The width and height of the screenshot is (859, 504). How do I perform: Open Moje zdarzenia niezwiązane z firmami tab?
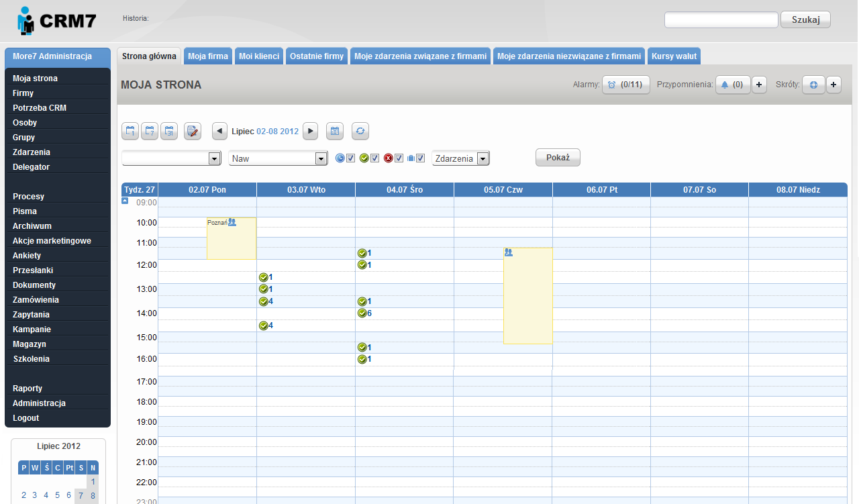pos(569,56)
